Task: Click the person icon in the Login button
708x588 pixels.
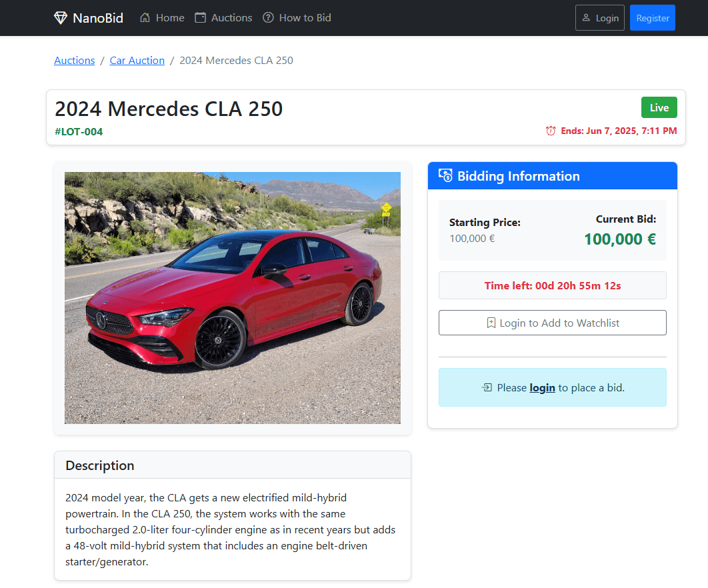Action: (587, 18)
